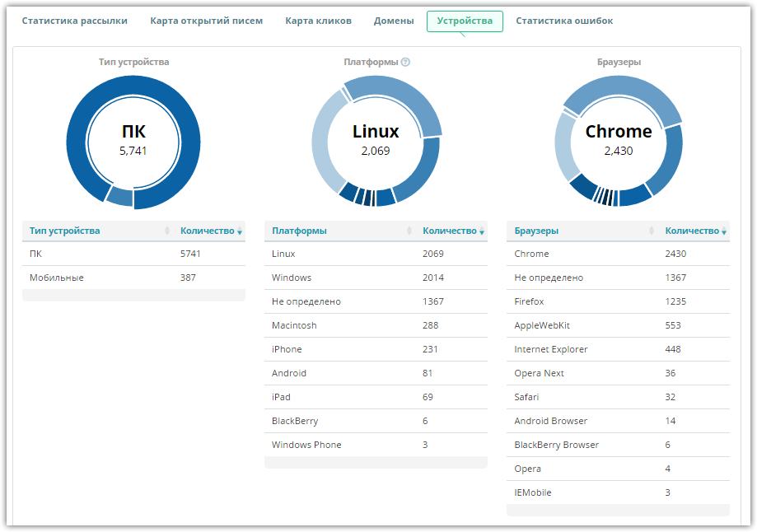Screen dimensions: 757x532
Task: Select the Мобильные row in device table
Action: coord(133,278)
